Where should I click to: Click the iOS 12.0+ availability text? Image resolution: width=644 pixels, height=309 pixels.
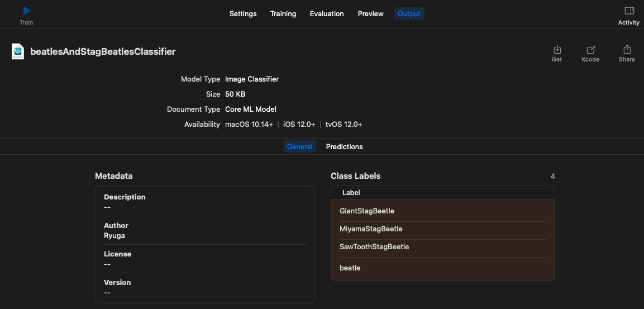299,124
